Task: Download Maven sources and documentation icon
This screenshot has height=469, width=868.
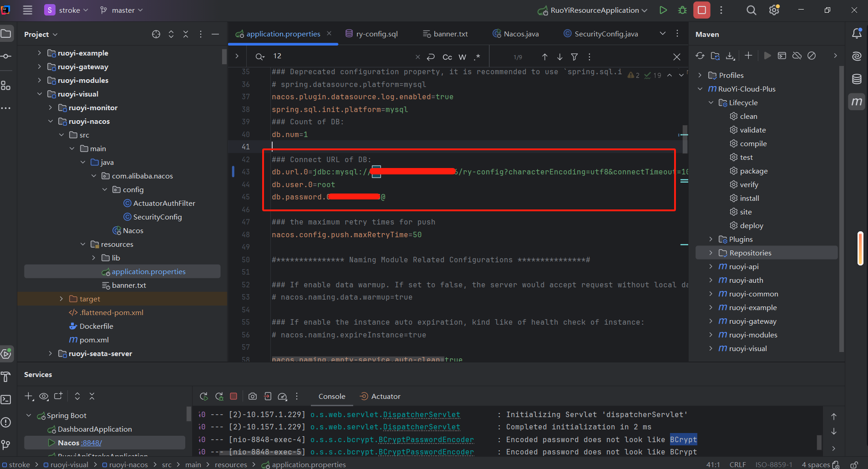Action: click(x=730, y=56)
